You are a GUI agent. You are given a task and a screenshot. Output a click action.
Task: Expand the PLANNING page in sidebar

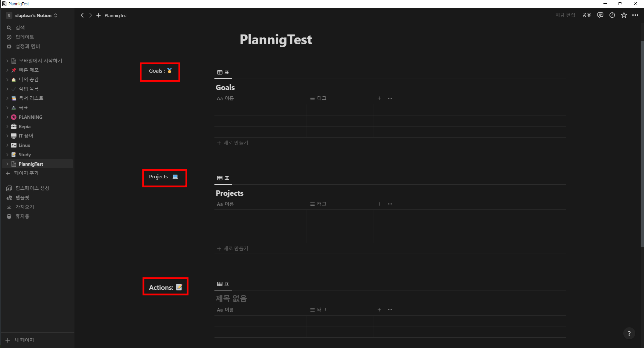click(x=7, y=117)
